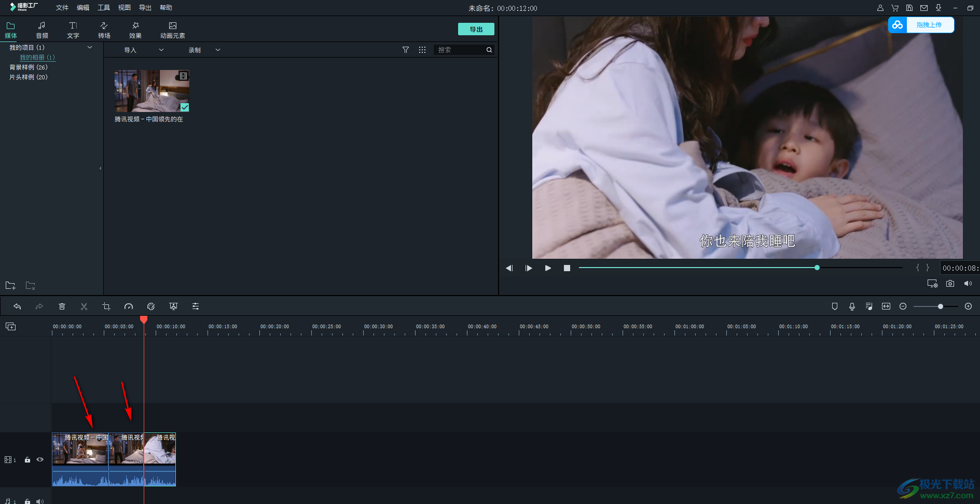Switch to the 转场 transitions tab
The image size is (980, 504).
point(104,30)
